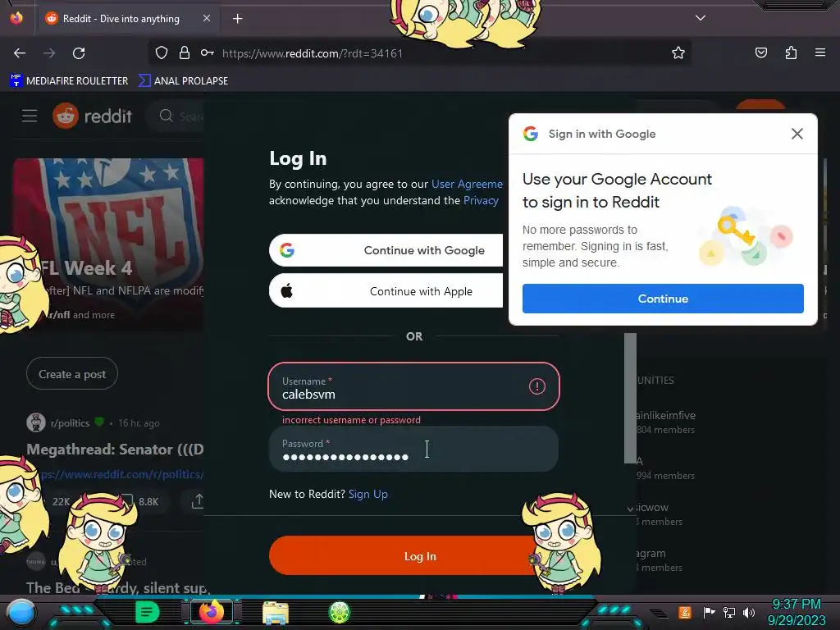Image resolution: width=840 pixels, height=630 pixels.
Task: Open the tracking protection shield icon
Action: click(162, 52)
